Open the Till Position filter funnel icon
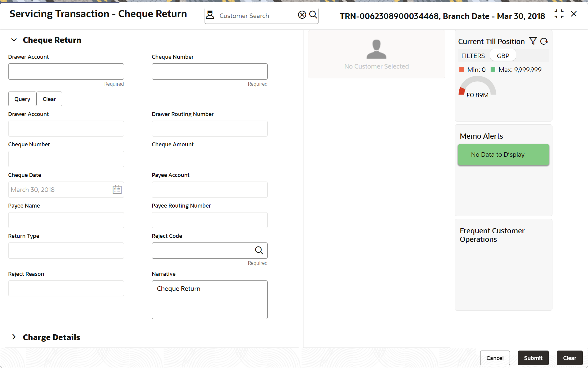The width and height of the screenshot is (588, 368). pyautogui.click(x=533, y=41)
